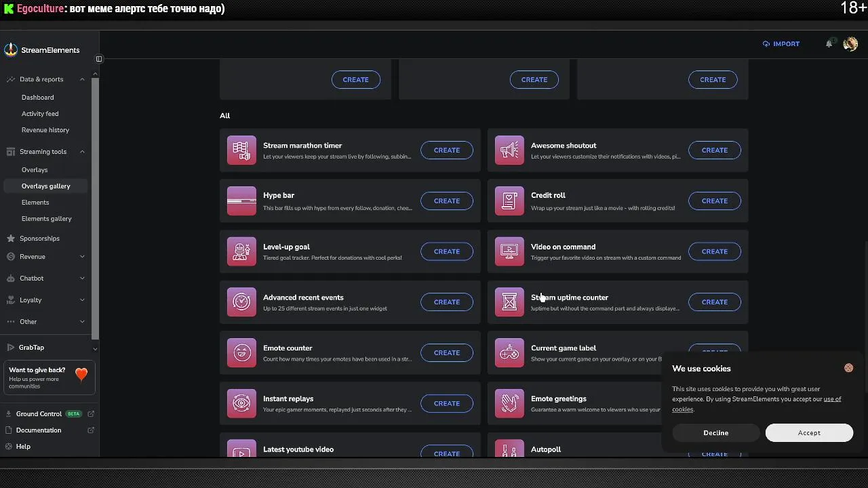
Task: Expand the Other section
Action: 82,322
